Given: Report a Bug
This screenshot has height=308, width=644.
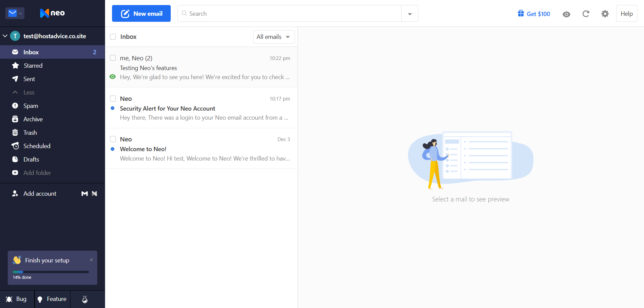Looking at the screenshot, I should (17, 299).
